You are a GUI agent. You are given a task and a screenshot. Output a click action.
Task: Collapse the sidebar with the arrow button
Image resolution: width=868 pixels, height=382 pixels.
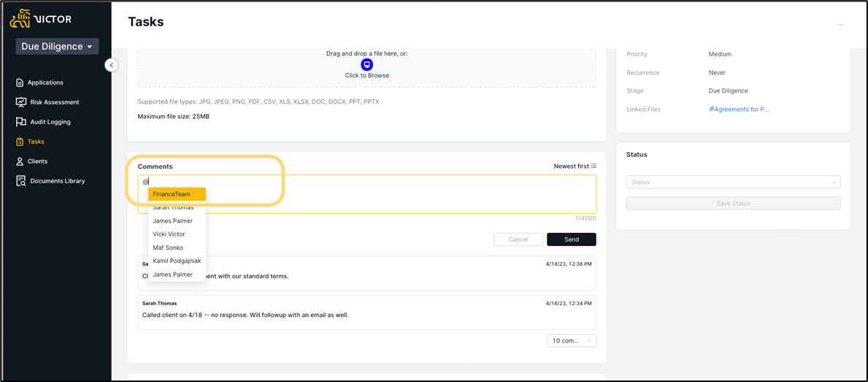pos(111,65)
